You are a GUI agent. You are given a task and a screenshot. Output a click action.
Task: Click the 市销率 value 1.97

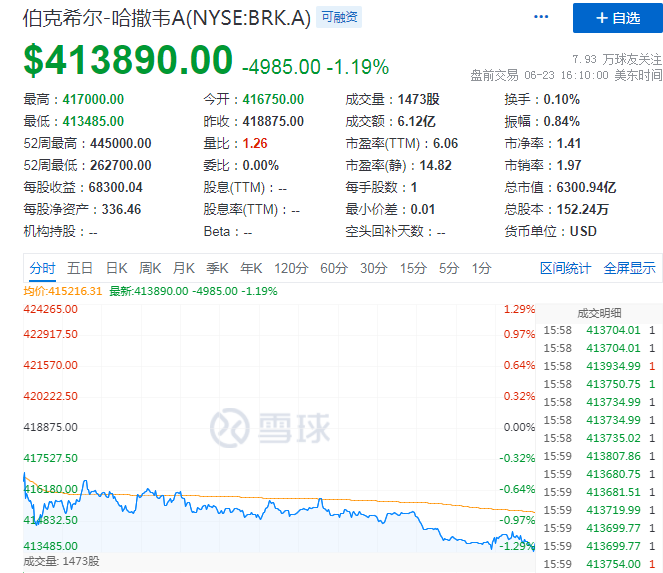(x=569, y=165)
